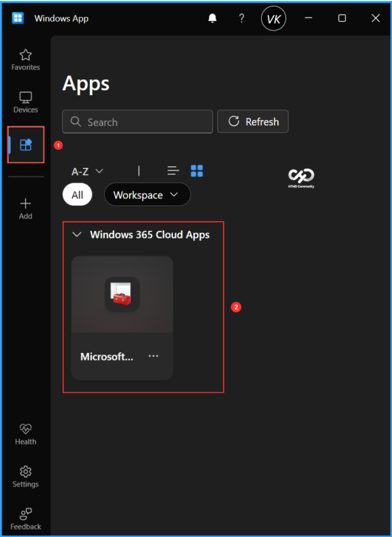The height and width of the screenshot is (537, 392).
Task: Click the Windows App logo icon
Action: [18, 18]
